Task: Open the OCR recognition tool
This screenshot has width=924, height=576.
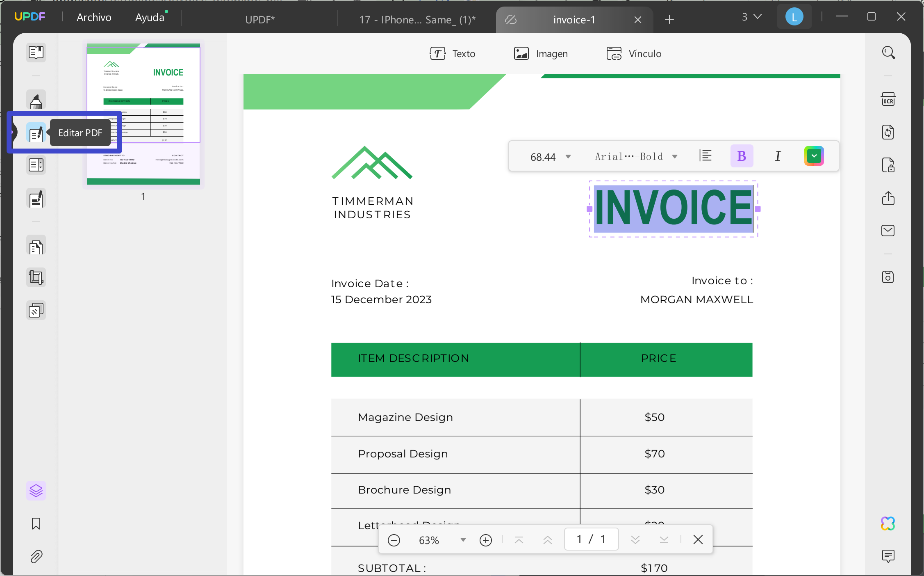Action: pos(888,99)
